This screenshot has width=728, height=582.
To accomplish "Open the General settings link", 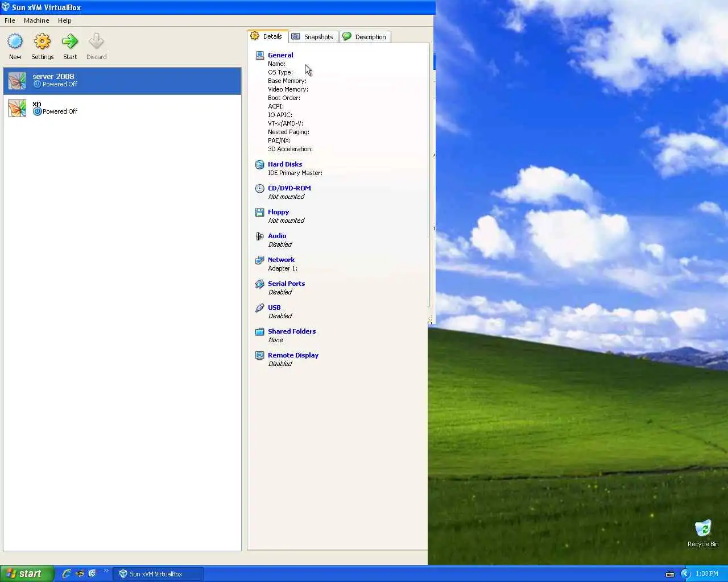I will tap(280, 55).
